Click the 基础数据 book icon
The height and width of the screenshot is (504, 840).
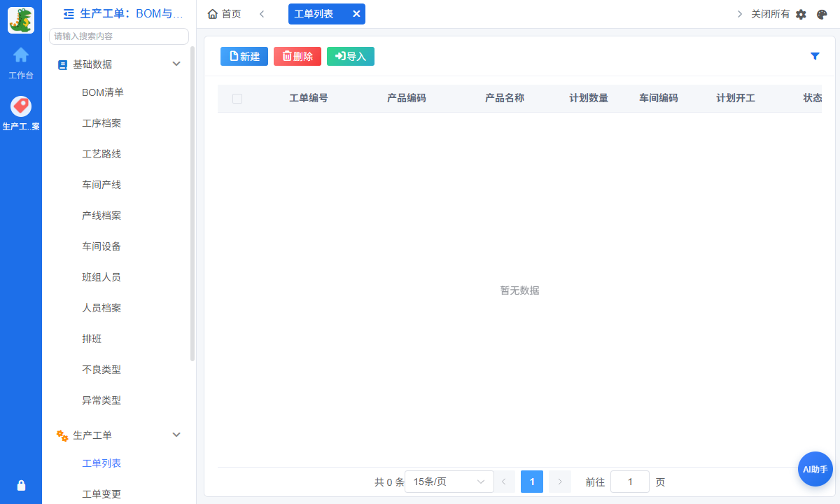(62, 64)
